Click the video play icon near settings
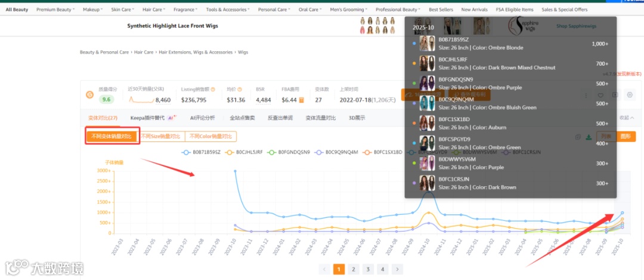Screen dimensions: 644x280 coord(615,95)
